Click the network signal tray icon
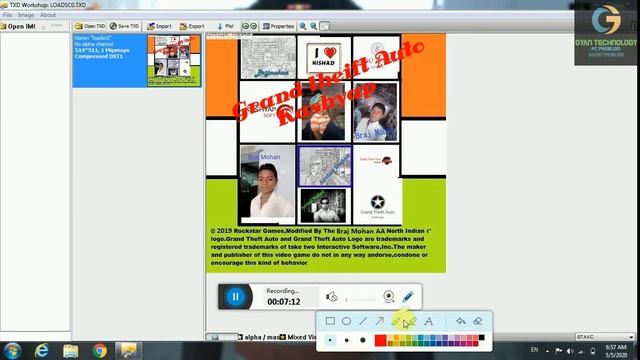Image resolution: width=640 pixels, height=360 pixels. [x=581, y=351]
